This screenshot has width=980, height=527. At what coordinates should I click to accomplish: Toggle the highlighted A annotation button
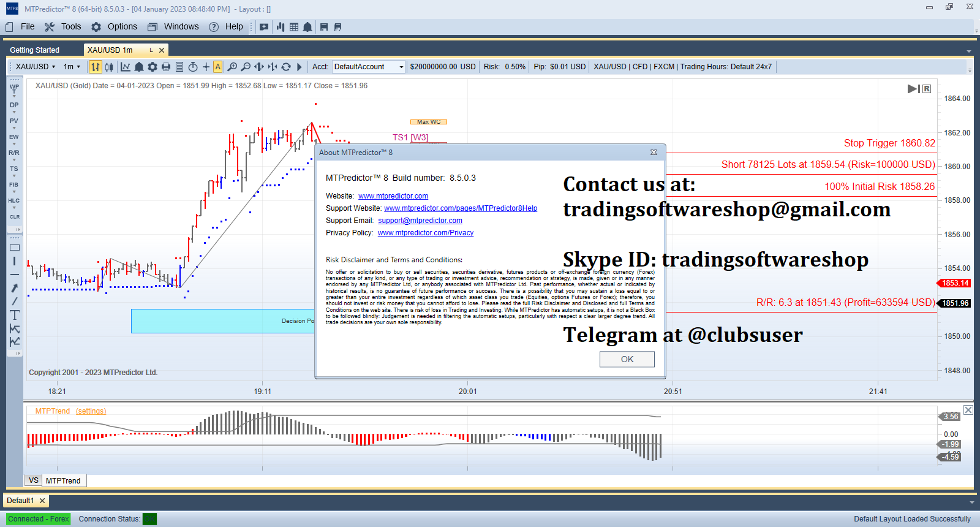[x=217, y=67]
